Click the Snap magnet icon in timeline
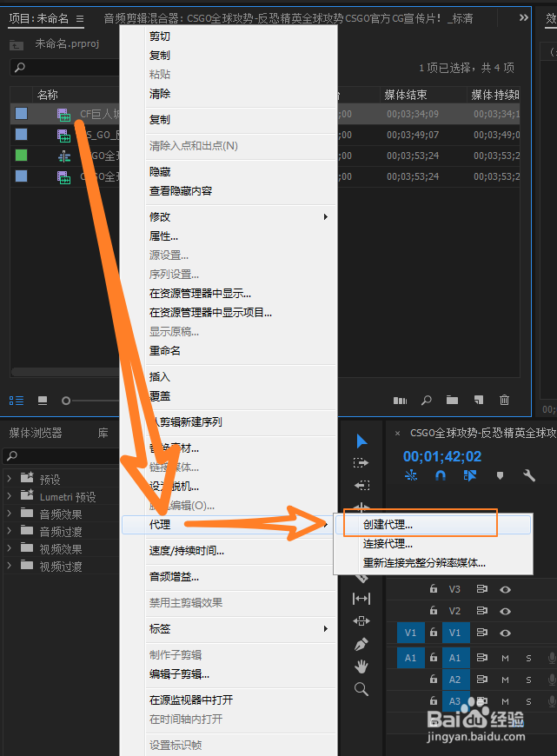The height and width of the screenshot is (756, 557). pos(441,476)
